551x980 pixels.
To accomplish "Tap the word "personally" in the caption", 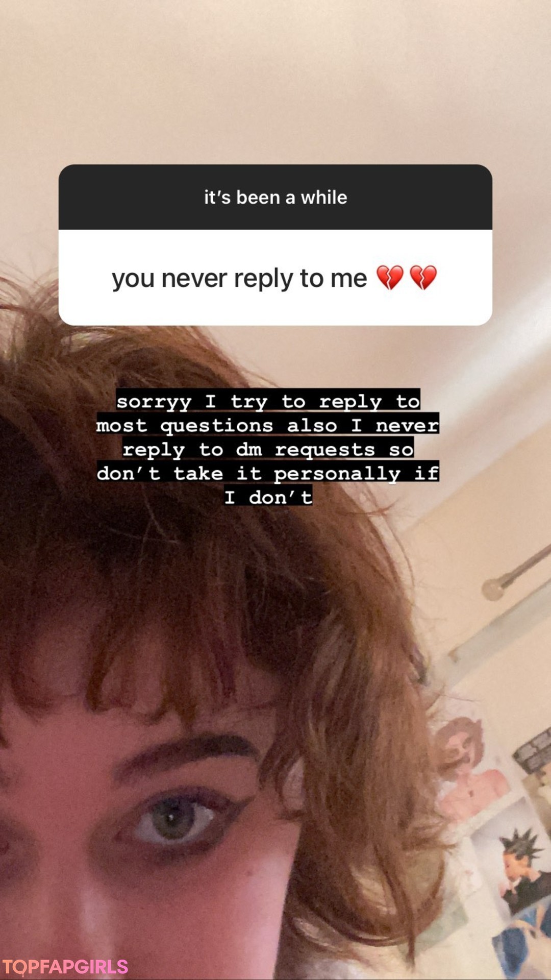I will (337, 473).
